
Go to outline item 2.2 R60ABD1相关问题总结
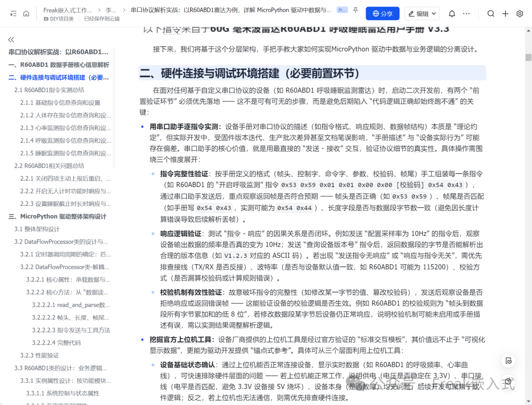coord(49,166)
